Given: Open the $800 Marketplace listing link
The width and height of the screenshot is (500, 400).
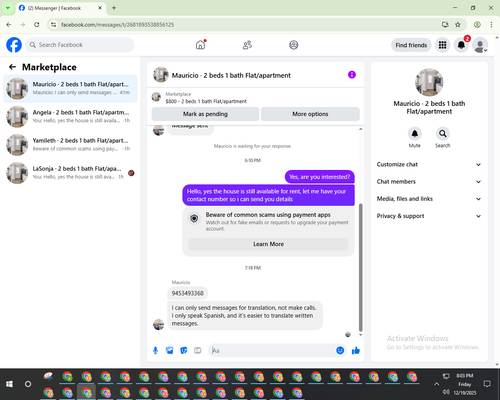Looking at the screenshot, I should [x=206, y=101].
